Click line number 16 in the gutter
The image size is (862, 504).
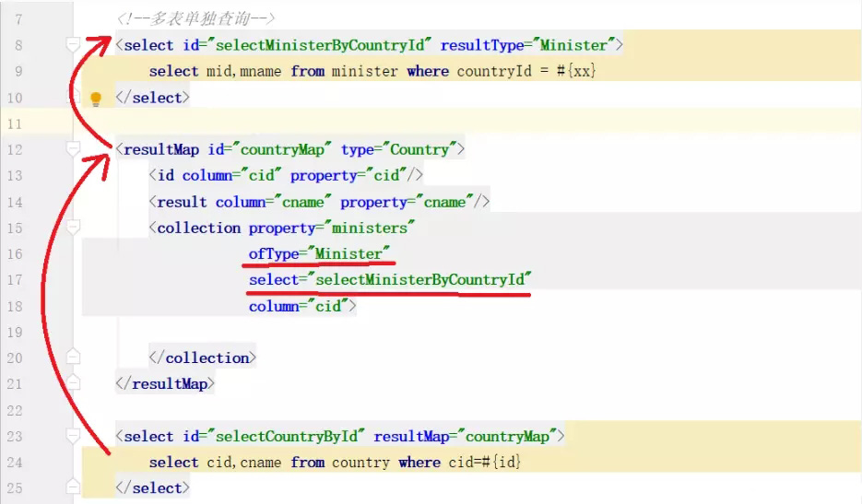15,254
